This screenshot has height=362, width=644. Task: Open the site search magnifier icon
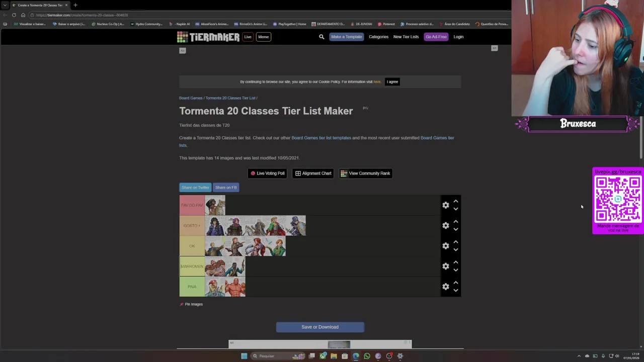[321, 37]
